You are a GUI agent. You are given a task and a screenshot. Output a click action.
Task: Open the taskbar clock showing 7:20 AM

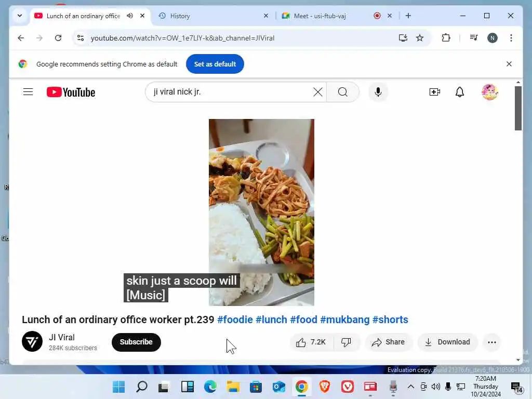[486, 387]
